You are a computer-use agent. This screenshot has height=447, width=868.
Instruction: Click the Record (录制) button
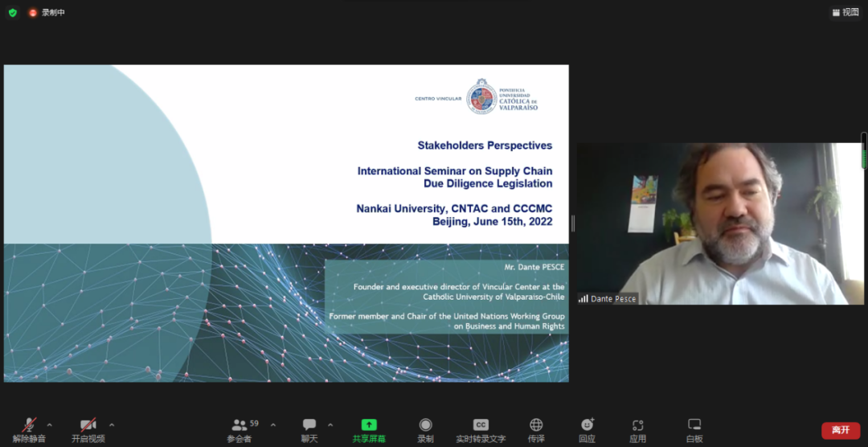425,429
